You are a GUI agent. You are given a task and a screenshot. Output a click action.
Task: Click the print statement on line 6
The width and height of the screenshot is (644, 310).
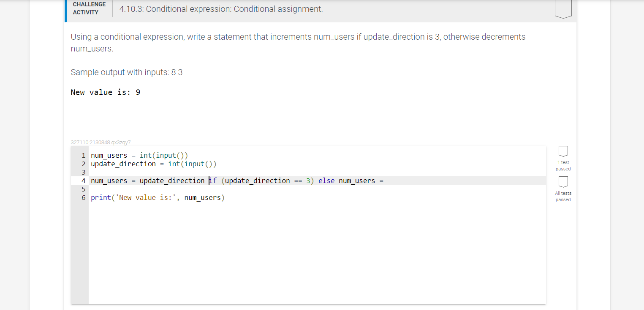point(157,197)
